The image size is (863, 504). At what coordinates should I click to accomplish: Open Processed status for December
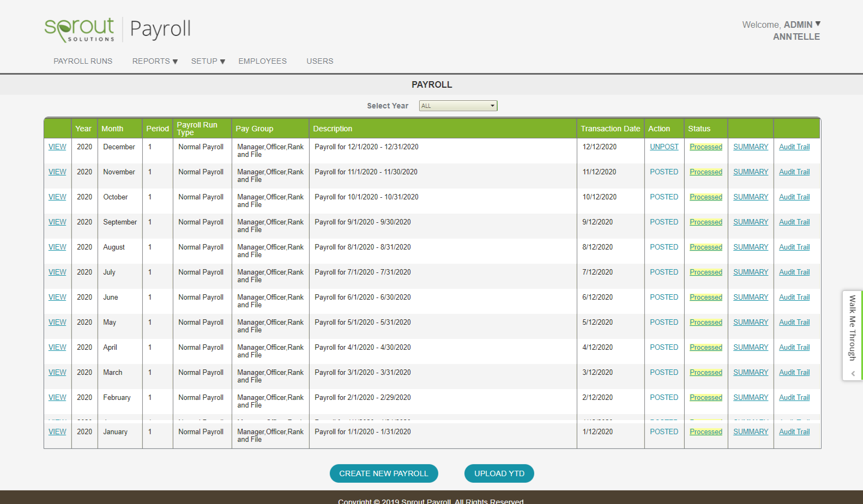(706, 147)
